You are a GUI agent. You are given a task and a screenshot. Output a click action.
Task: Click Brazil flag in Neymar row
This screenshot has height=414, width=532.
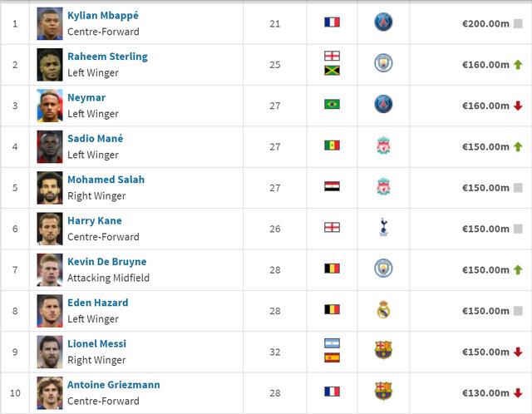point(332,104)
